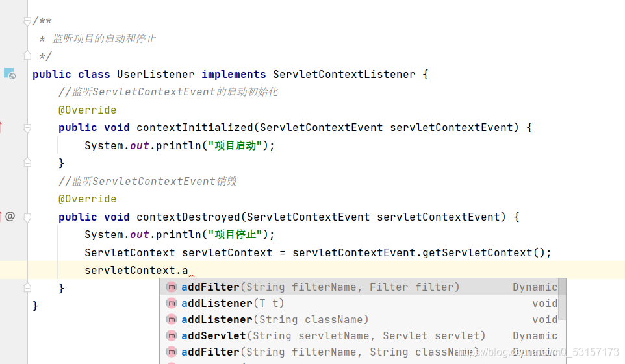Collapse the contextDestroyed method fold marker
This screenshot has height=364, width=625.
coord(27,217)
